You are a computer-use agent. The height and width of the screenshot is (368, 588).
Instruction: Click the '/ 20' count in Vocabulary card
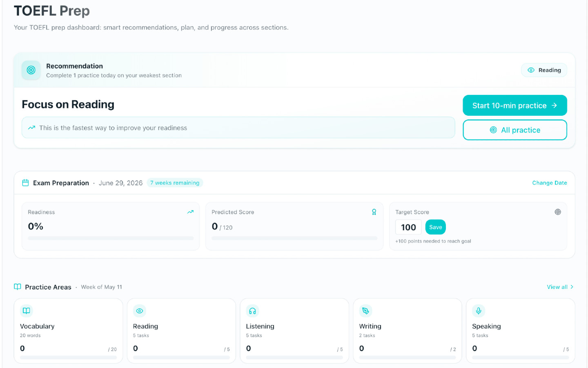112,350
